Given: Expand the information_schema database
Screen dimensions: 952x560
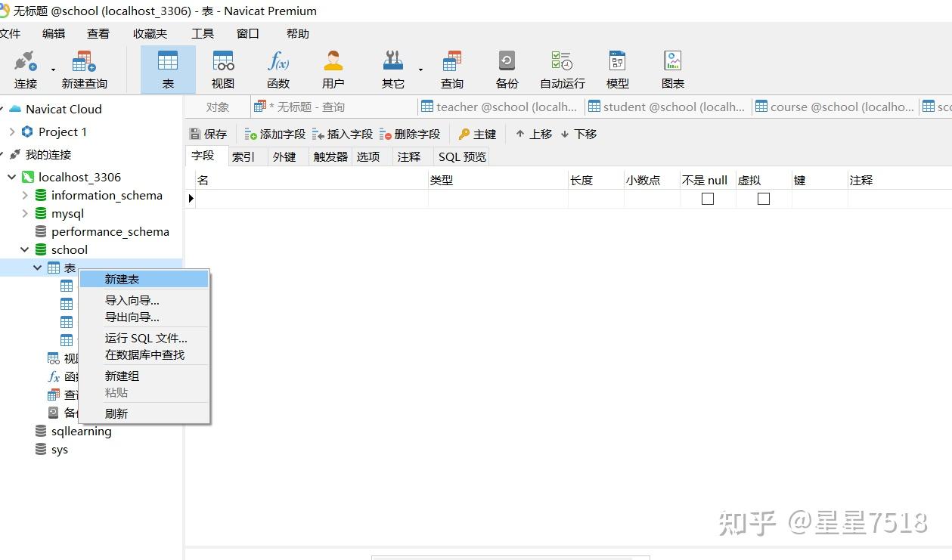Looking at the screenshot, I should click(25, 195).
